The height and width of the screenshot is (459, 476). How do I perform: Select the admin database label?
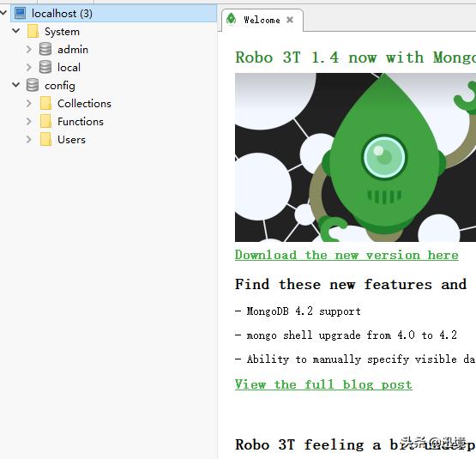73,50
